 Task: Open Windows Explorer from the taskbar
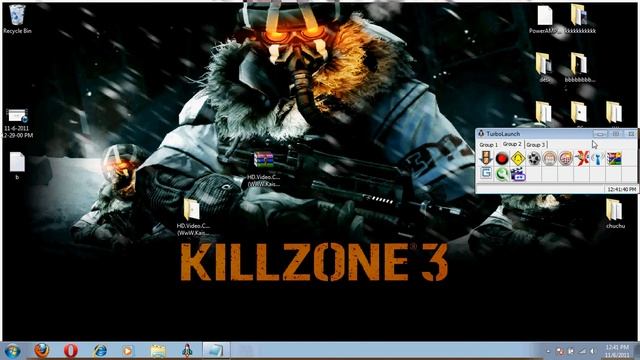click(158, 351)
